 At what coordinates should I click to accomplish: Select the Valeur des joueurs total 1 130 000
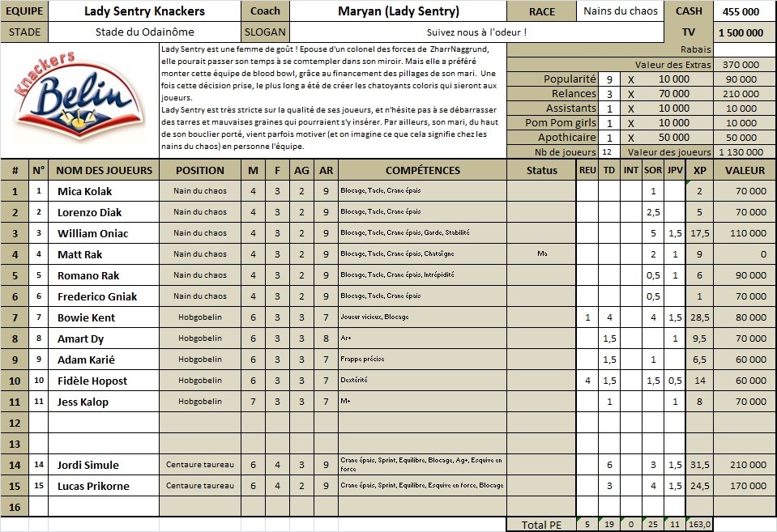click(741, 152)
